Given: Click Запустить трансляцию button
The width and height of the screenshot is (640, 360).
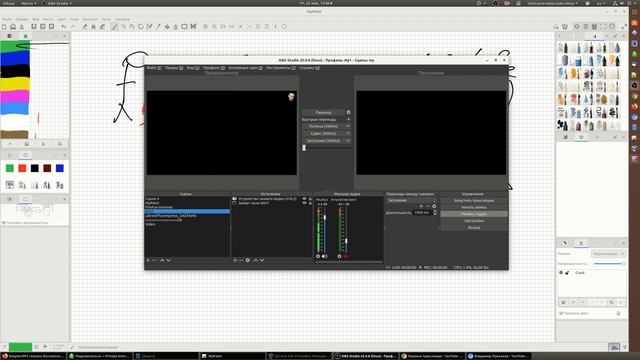Looking at the screenshot, I should [x=474, y=201].
